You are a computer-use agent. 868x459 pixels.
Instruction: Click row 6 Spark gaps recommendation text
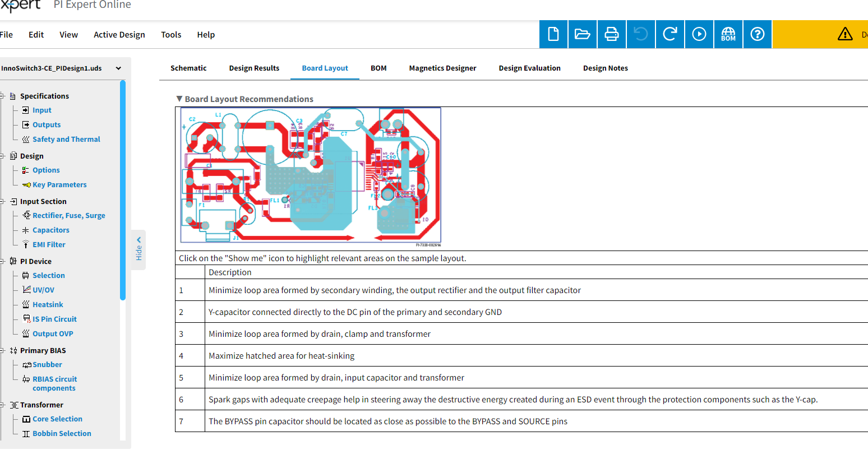pos(513,400)
